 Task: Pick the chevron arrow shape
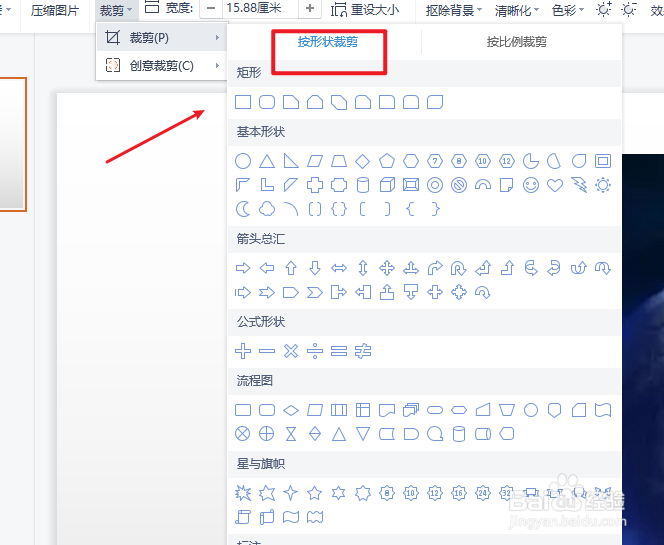pos(315,292)
